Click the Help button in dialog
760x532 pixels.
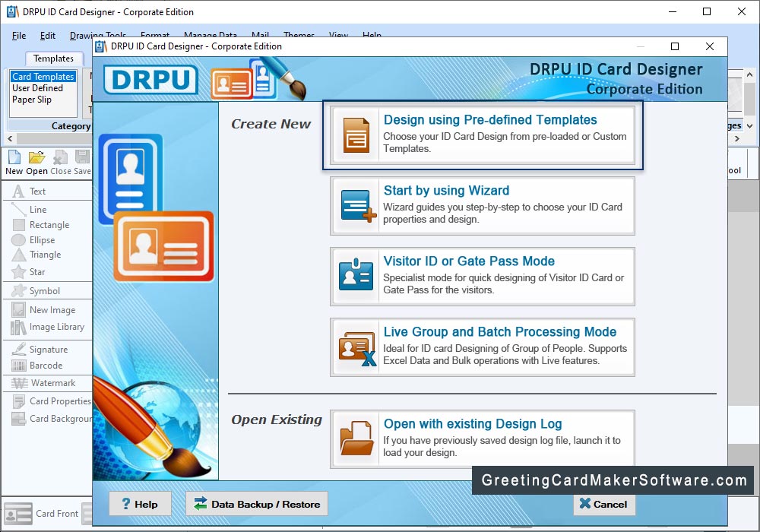[140, 504]
